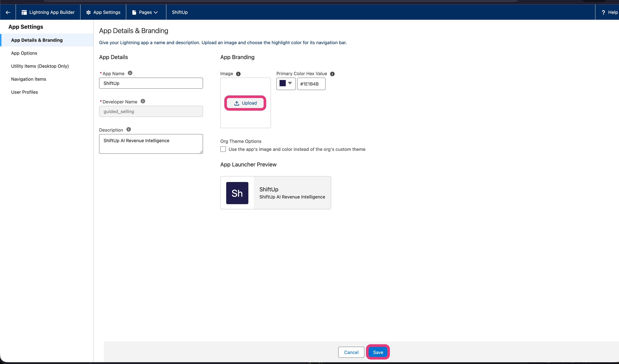Click ShiftUp title in App Launcher Preview
Viewport: 619px width, 364px height.
pos(269,189)
